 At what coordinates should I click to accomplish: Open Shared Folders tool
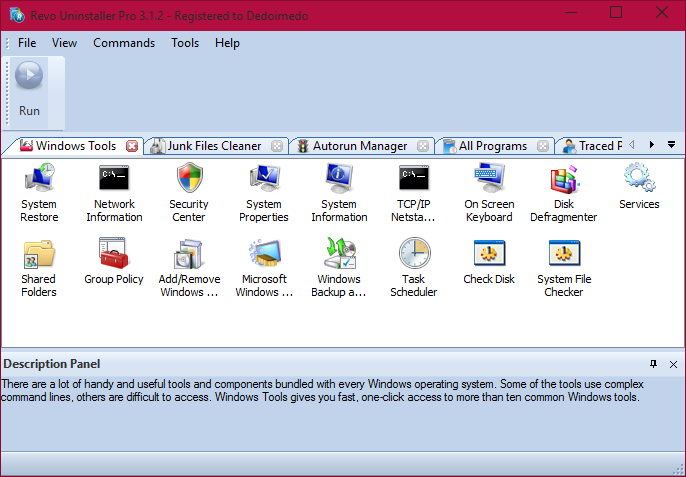coord(39,268)
